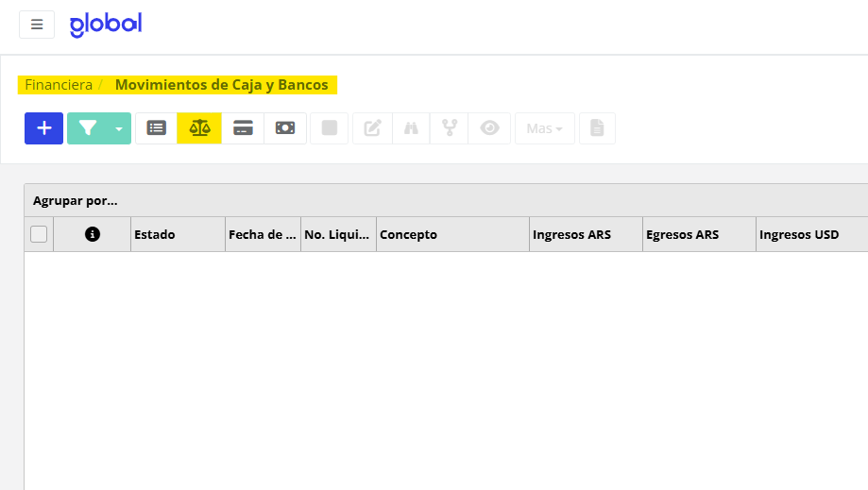Sort by the Ingresos USD column header

[812, 234]
